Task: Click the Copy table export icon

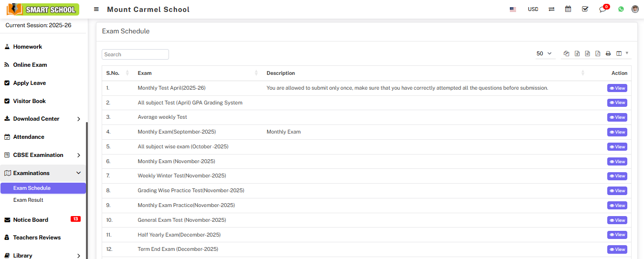Action: pyautogui.click(x=566, y=53)
